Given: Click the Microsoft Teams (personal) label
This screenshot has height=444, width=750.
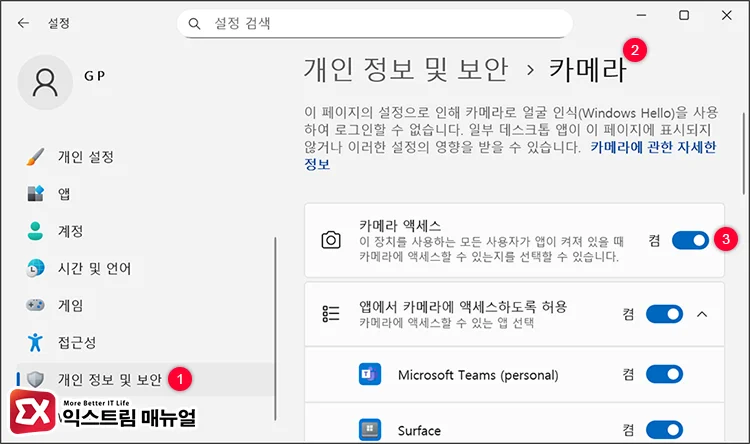Looking at the screenshot, I should (x=478, y=375).
